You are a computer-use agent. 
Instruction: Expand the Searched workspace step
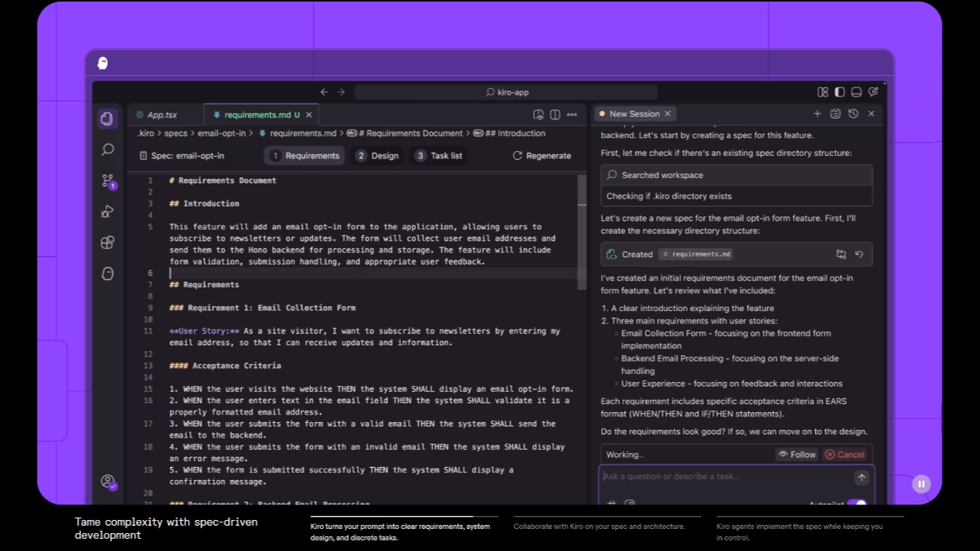coord(736,176)
